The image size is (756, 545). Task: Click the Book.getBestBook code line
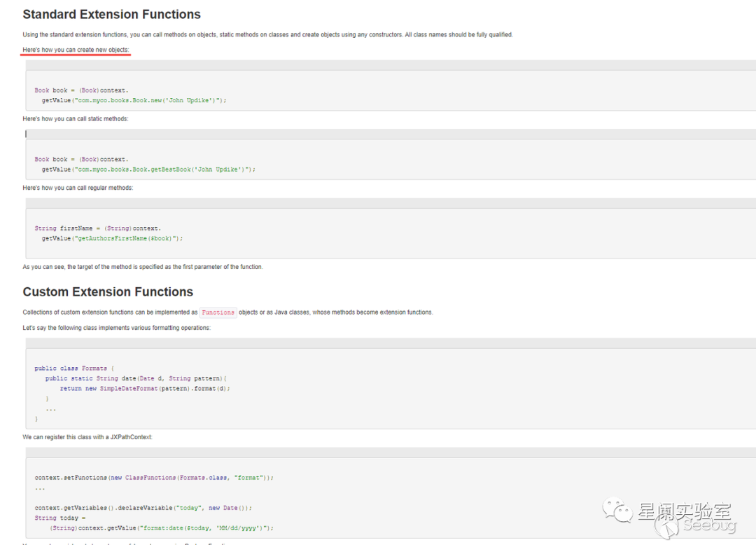(x=148, y=170)
